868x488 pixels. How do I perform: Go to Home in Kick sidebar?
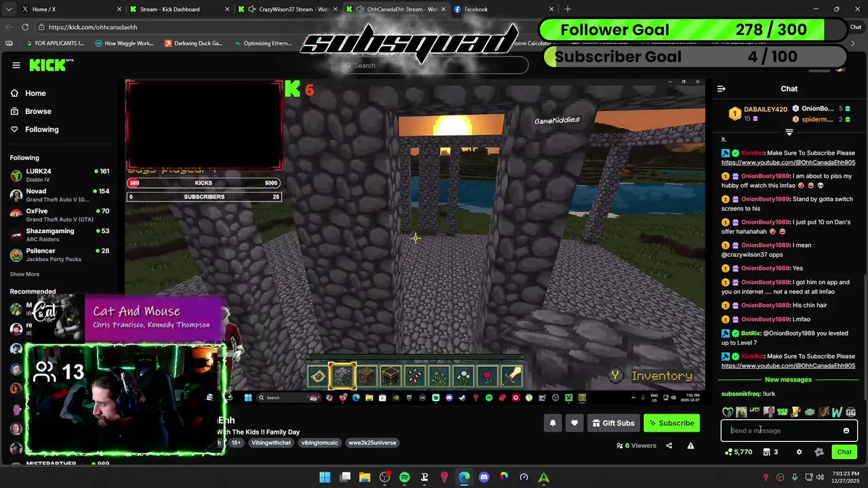(35, 94)
